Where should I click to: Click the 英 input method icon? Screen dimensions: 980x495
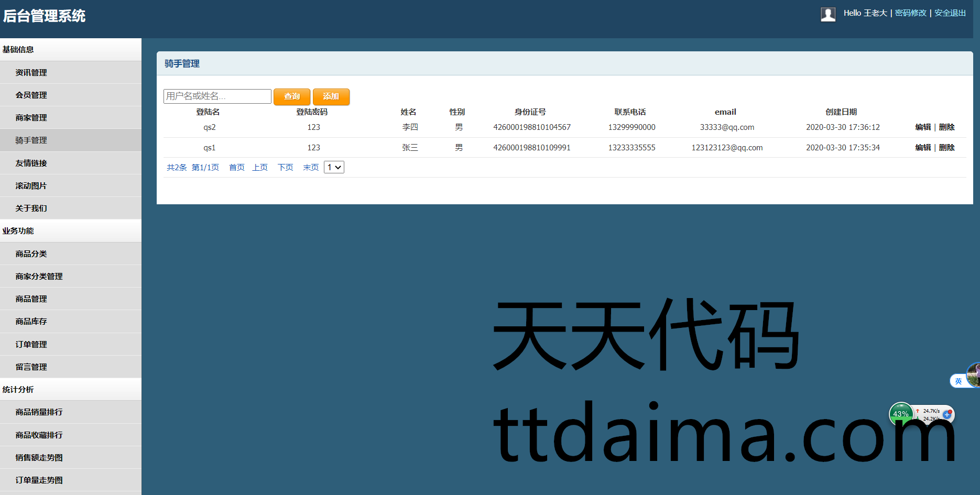tap(958, 381)
